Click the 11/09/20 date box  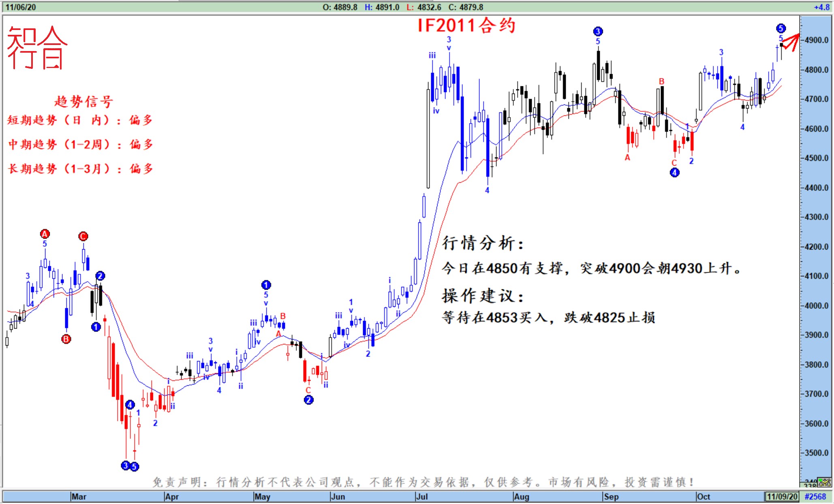tap(782, 497)
